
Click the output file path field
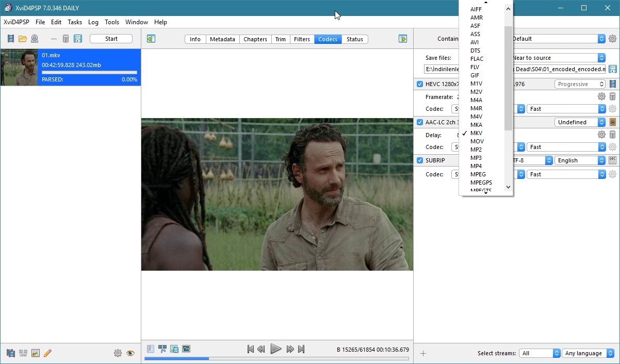point(515,69)
